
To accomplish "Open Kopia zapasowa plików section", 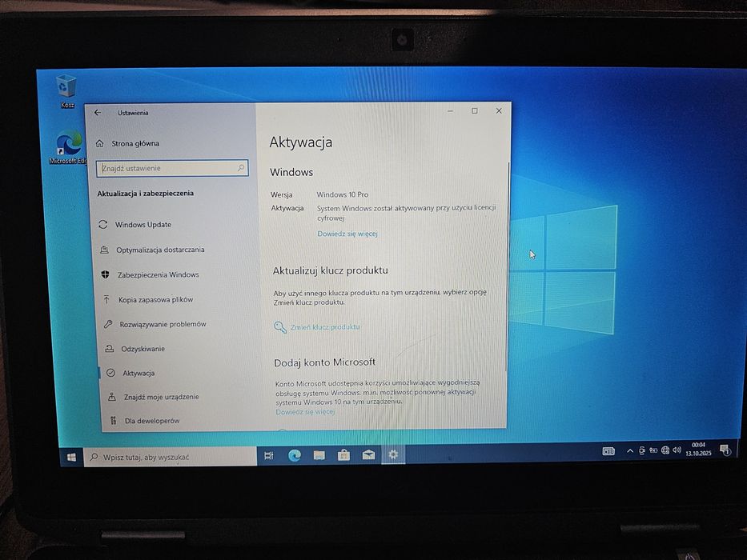I will point(148,299).
